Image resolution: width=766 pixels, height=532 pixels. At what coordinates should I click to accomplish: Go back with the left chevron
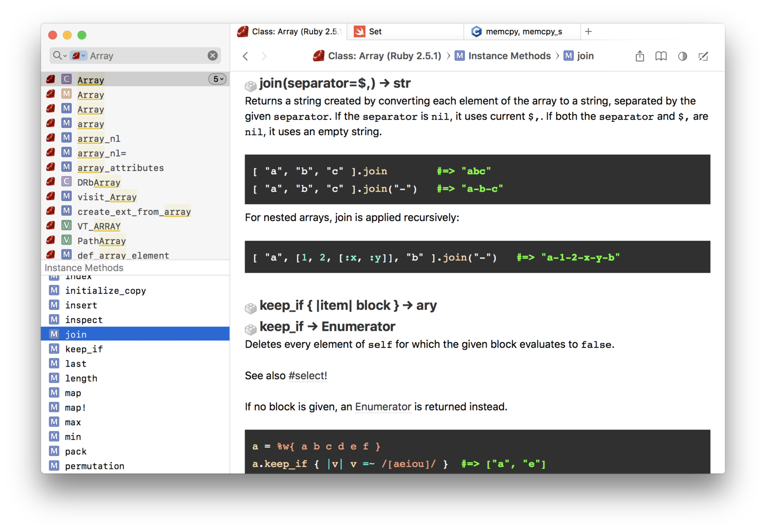246,56
